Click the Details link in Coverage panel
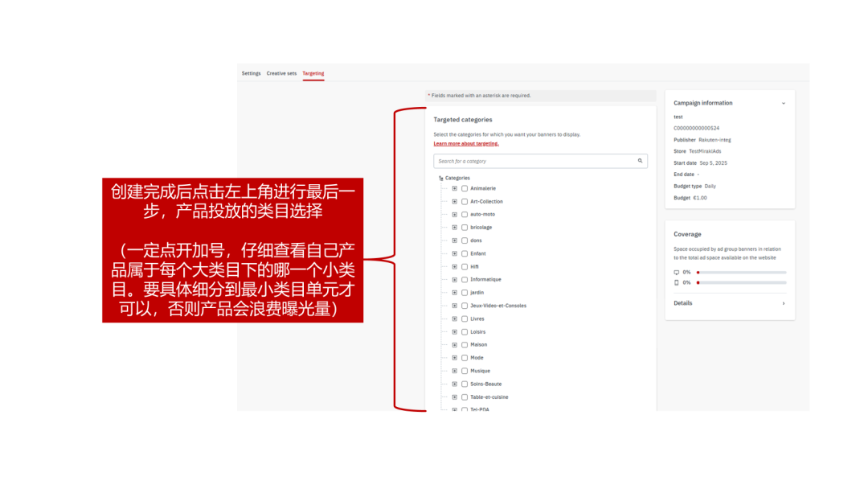The height and width of the screenshot is (489, 868). tap(683, 303)
